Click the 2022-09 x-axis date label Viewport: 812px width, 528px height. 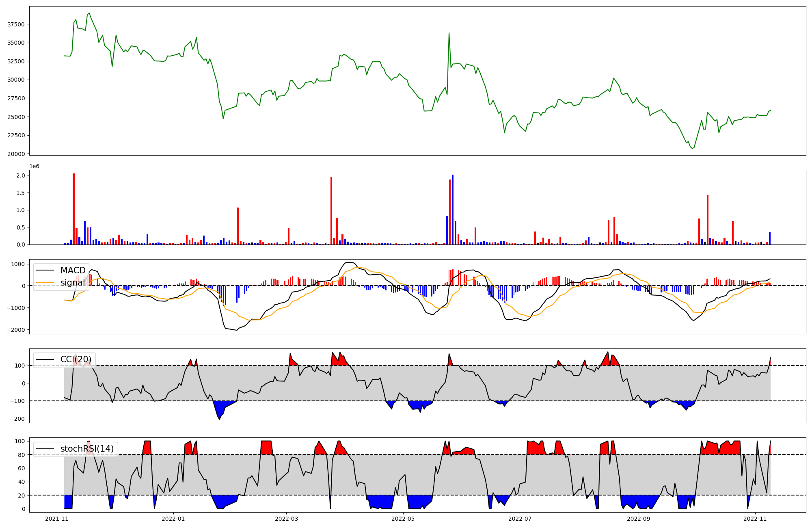(639, 519)
